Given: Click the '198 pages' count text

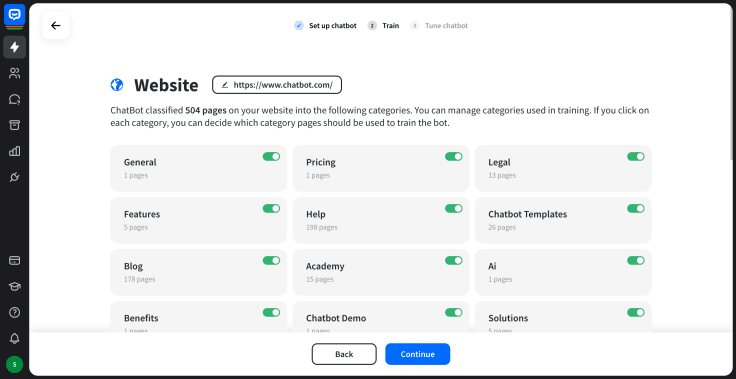Looking at the screenshot, I should pyautogui.click(x=322, y=227).
